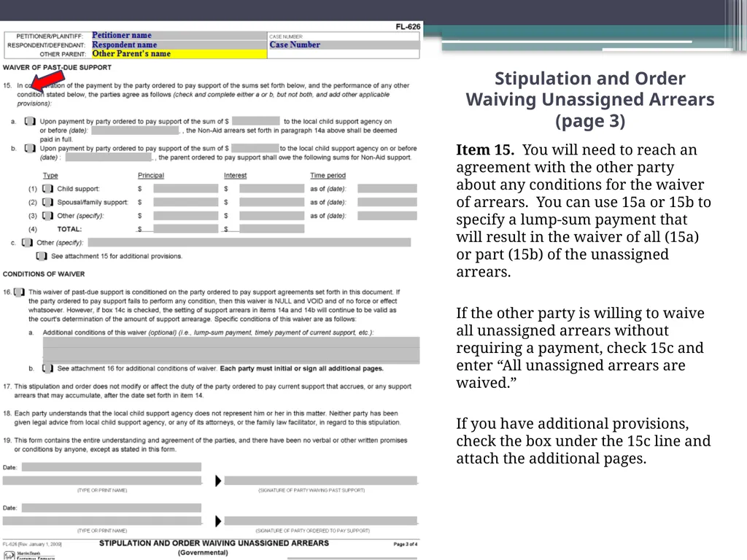Click the 'Interest' column header

click(236, 175)
